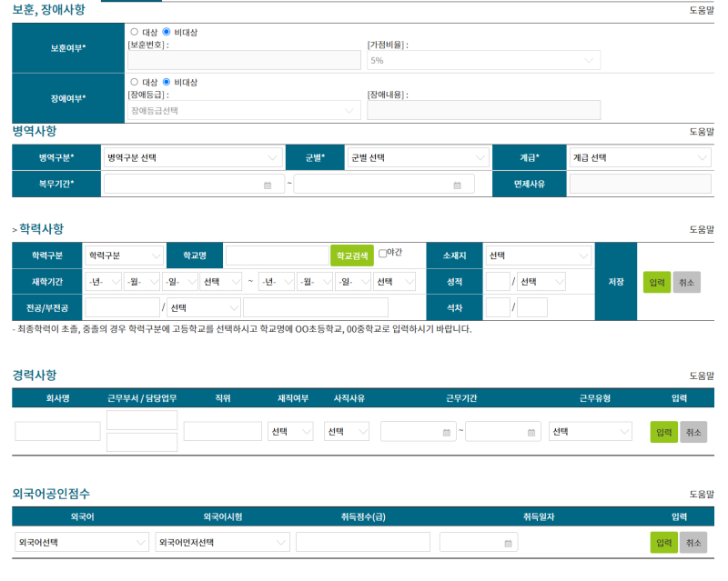Expand the 학력구분 dropdown
The height and width of the screenshot is (581, 728).
pyautogui.click(x=124, y=255)
